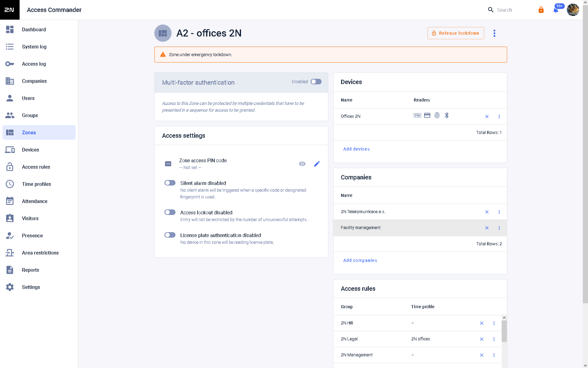The width and height of the screenshot is (588, 368).
Task: Open Access log in sidebar
Action: pyautogui.click(x=39, y=64)
